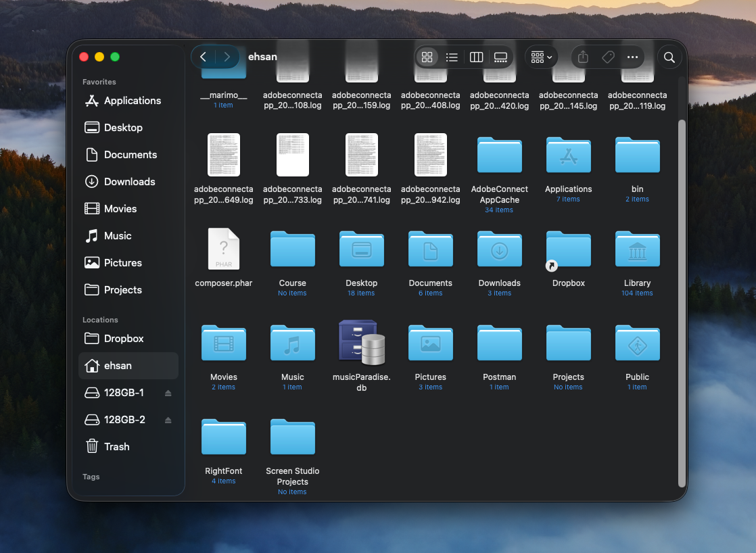Go back with the left chevron
This screenshot has width=756, height=553.
(203, 57)
